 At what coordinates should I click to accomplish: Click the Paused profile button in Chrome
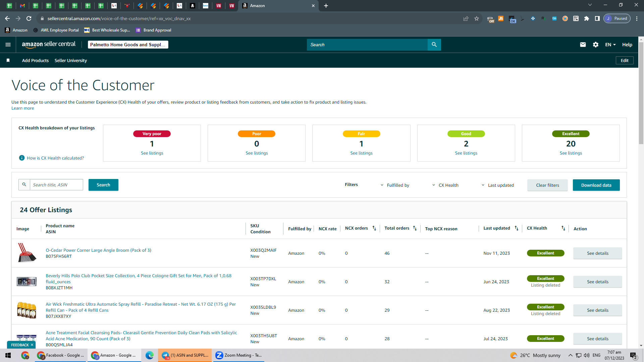pyautogui.click(x=617, y=18)
